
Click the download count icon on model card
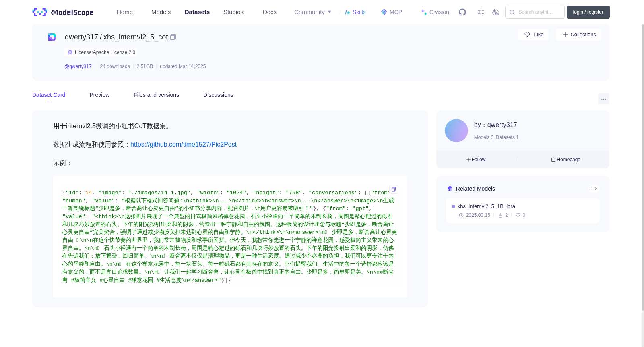[500, 215]
